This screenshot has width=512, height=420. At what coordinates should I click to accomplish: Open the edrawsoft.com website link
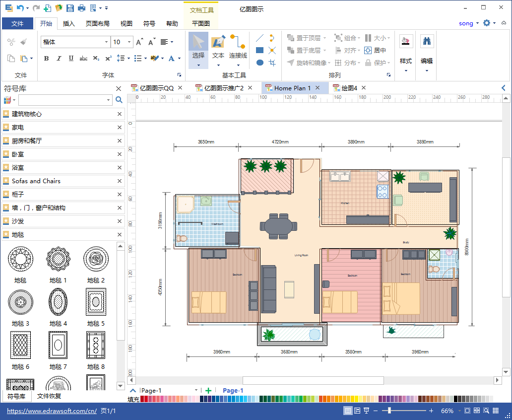52,411
